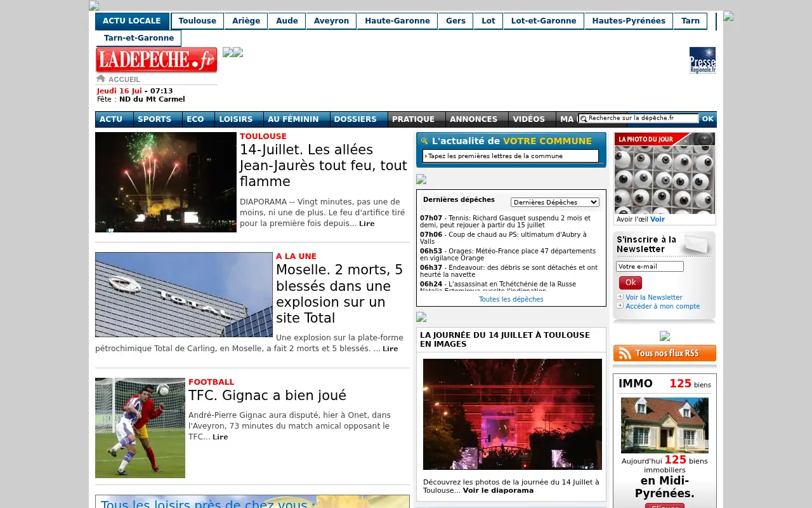Click the RSS feed icon in the orange banner
The width and height of the screenshot is (812, 508).
click(624, 354)
